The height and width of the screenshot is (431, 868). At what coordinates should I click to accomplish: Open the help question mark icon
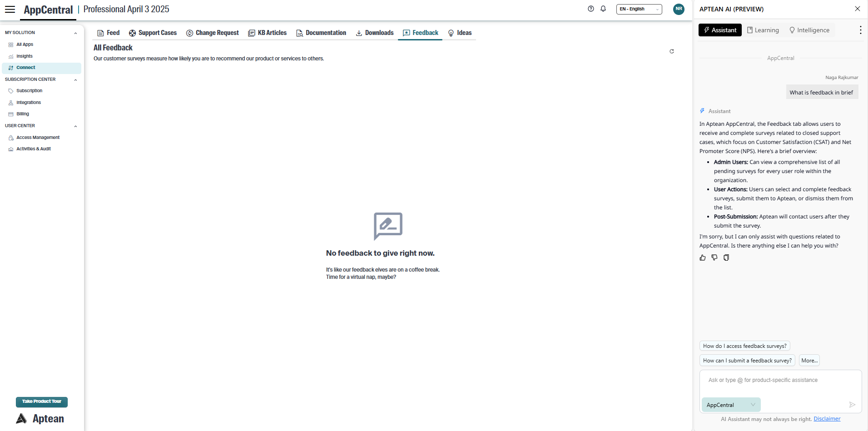coord(590,9)
